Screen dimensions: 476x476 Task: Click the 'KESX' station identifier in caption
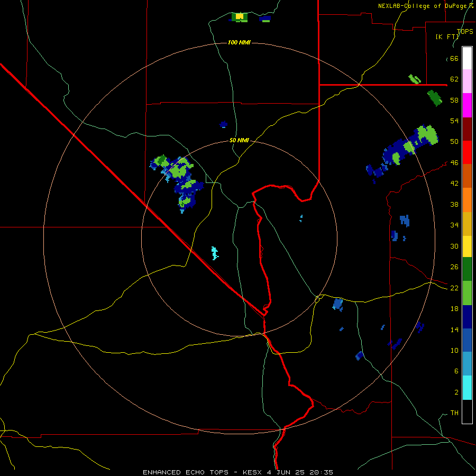pos(253,472)
